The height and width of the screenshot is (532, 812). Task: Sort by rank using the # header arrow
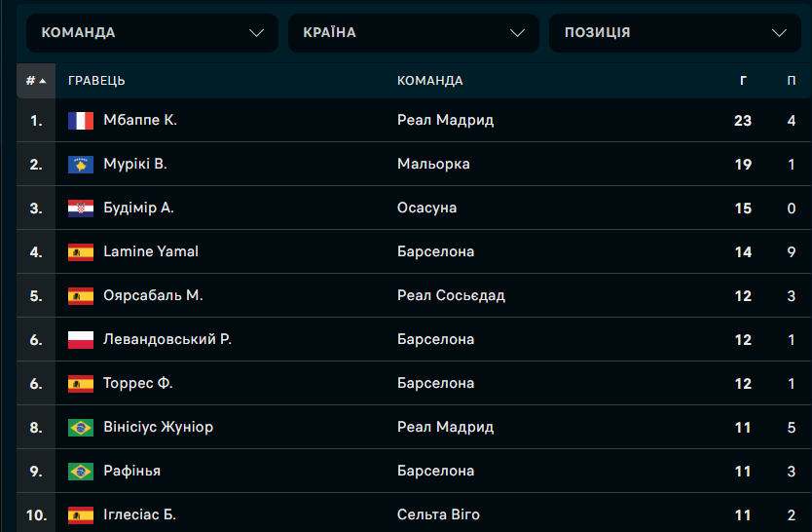coord(36,81)
